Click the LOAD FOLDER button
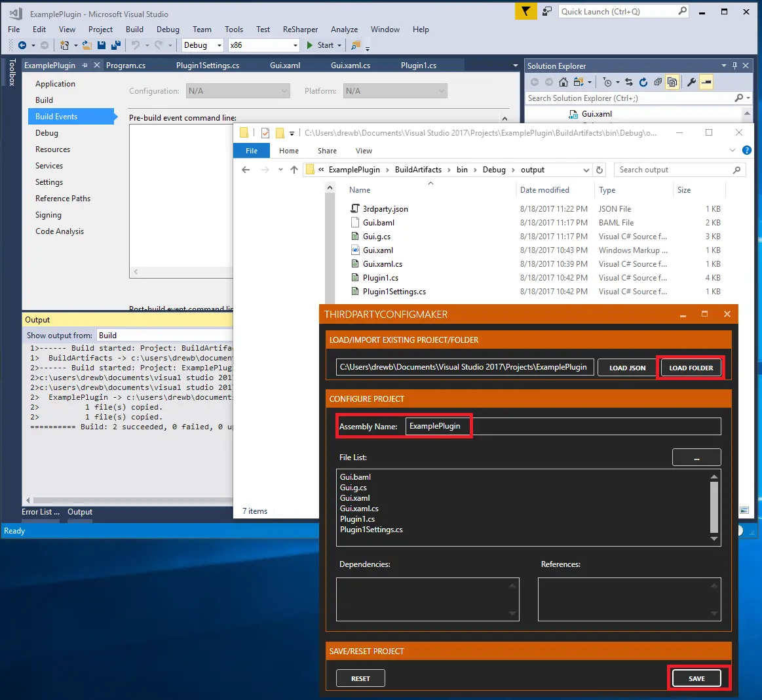This screenshot has height=700, width=762. pos(691,368)
